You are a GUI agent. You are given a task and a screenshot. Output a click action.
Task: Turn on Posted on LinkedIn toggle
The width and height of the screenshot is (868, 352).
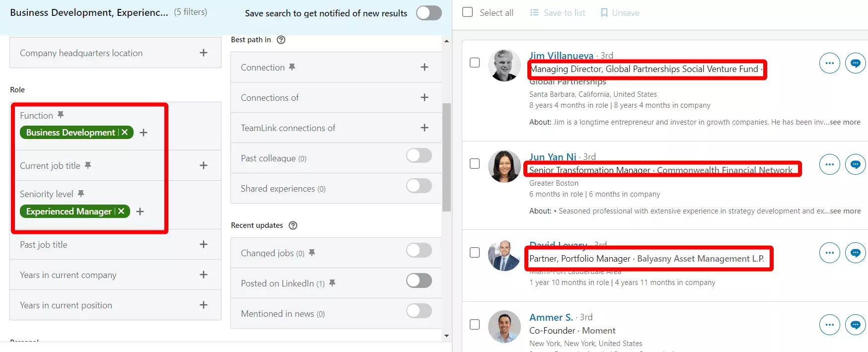click(x=419, y=281)
